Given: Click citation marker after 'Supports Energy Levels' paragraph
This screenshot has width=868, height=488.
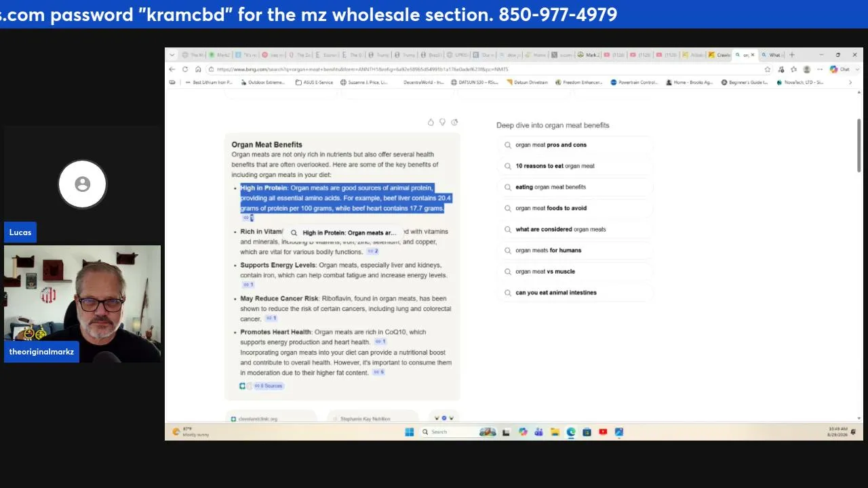Looking at the screenshot, I should [248, 285].
